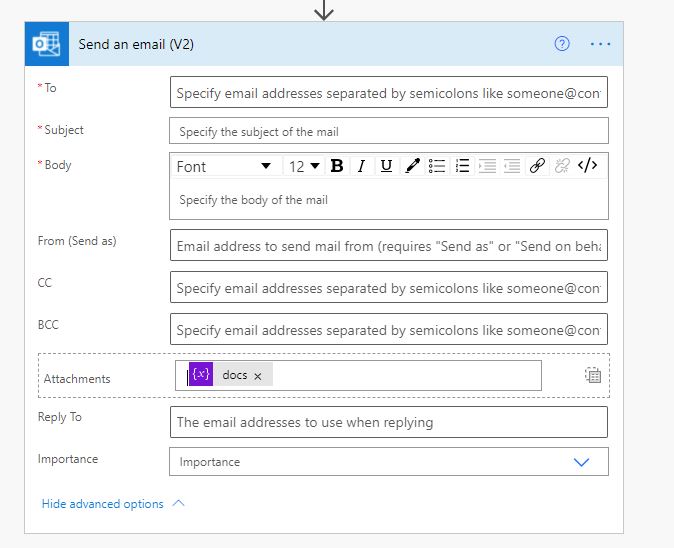Click the Reply To input field
The height and width of the screenshot is (548, 674).
coord(389,422)
